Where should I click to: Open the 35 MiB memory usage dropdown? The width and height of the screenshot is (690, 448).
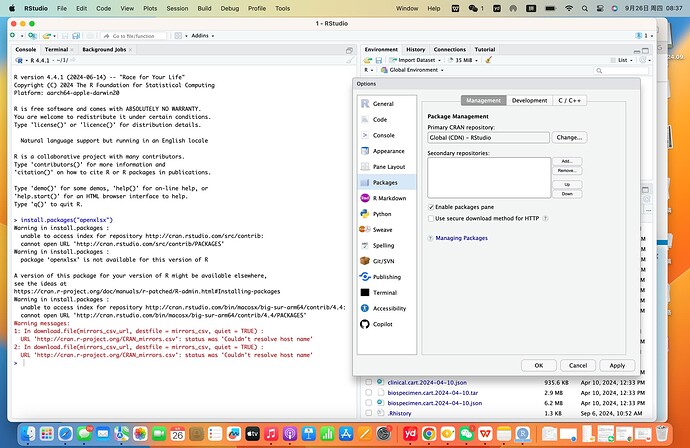pos(463,60)
